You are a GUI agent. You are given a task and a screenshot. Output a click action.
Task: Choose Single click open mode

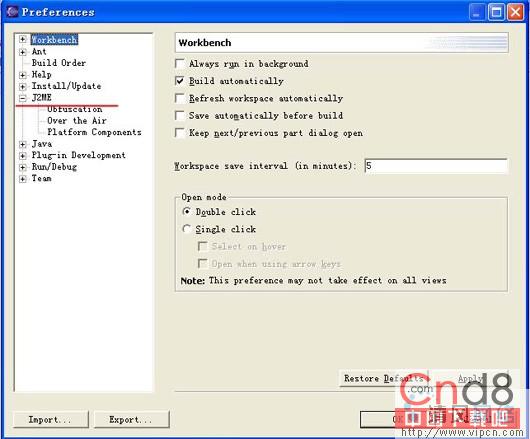[x=187, y=229]
